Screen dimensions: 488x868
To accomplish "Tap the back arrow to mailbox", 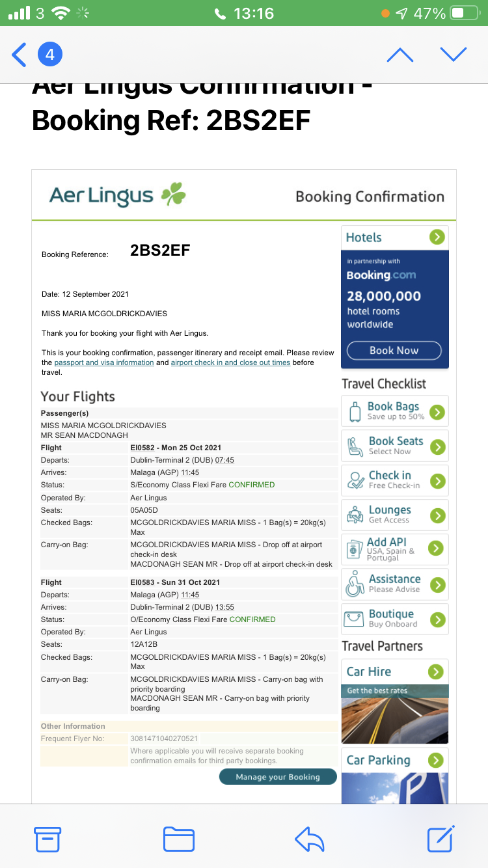I will 20,55.
